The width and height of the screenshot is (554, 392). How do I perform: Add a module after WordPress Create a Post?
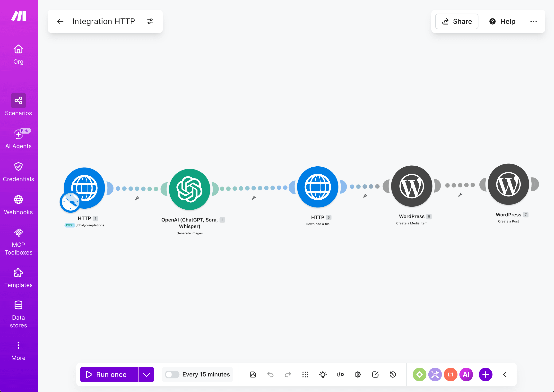(x=535, y=184)
